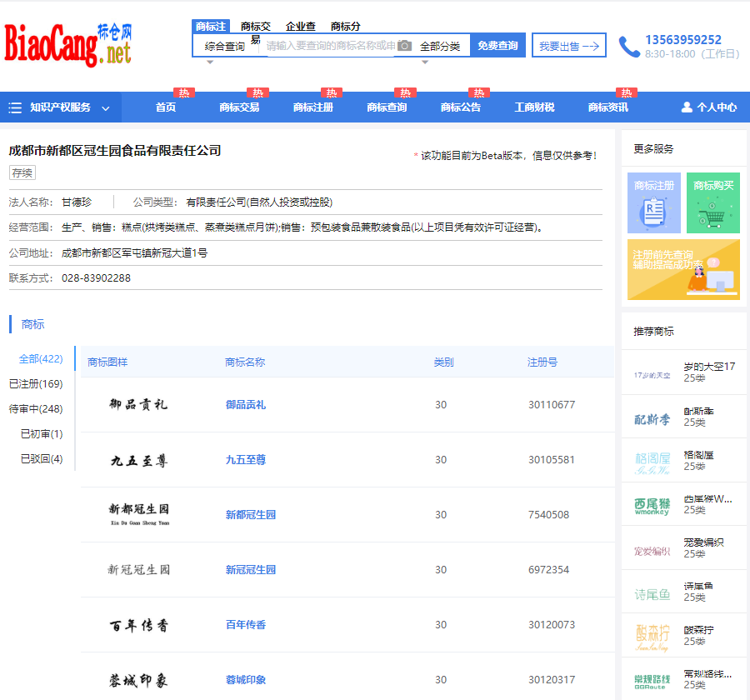The width and height of the screenshot is (750, 700).
Task: Open the 蓉城印象 trademark image
Action: click(x=138, y=680)
